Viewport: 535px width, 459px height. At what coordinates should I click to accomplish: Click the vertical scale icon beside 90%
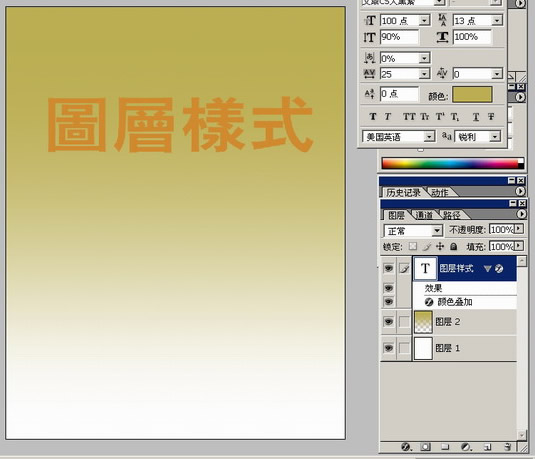click(x=370, y=37)
